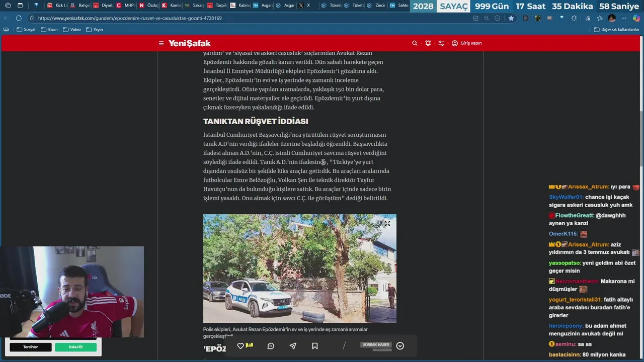
Task: Click Giriş yapın sign-in link
Action: (x=466, y=43)
